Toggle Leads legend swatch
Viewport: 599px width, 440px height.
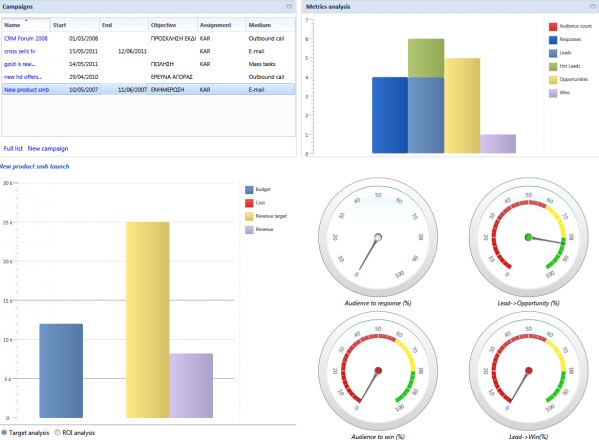tap(553, 53)
